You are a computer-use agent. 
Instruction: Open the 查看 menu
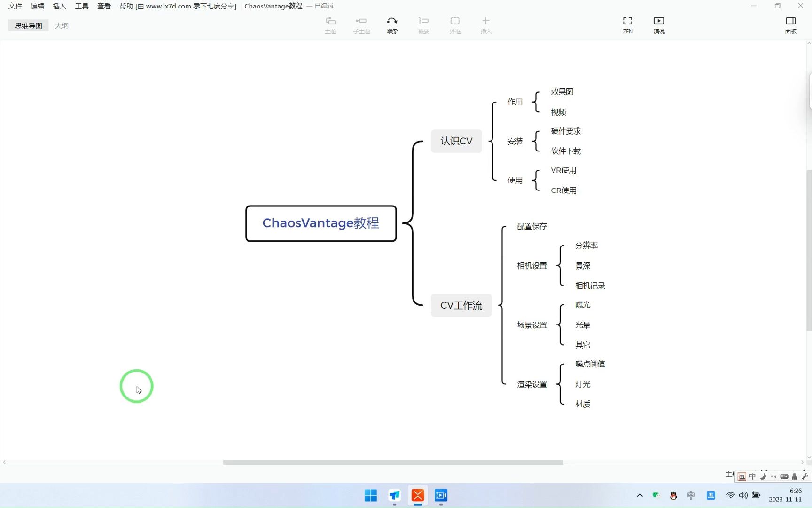click(104, 6)
